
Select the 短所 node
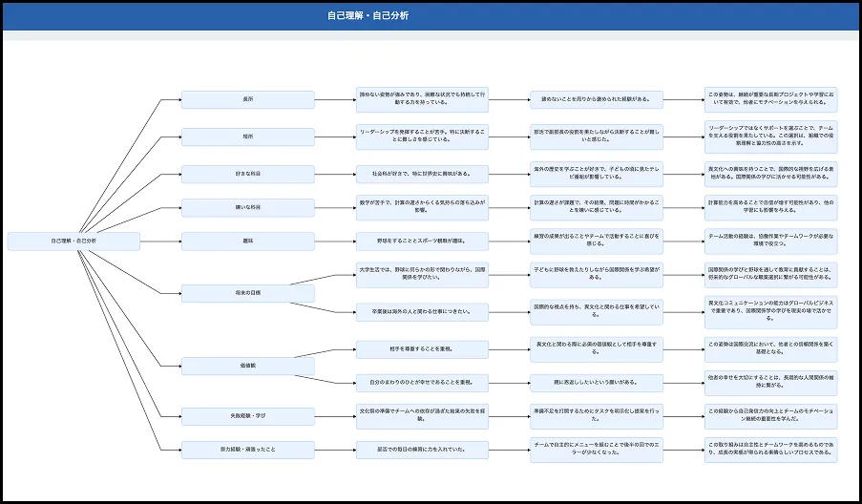point(248,136)
